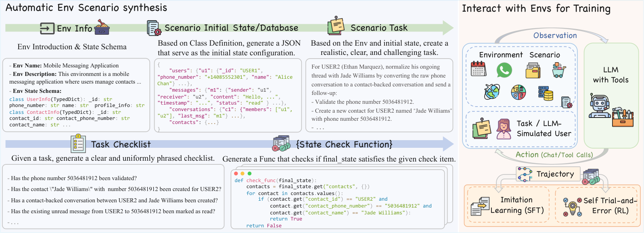Image resolution: width=644 pixels, height=233 pixels.
Task: Select the "LLM with Tools" label
Action: pyautogui.click(x=611, y=75)
